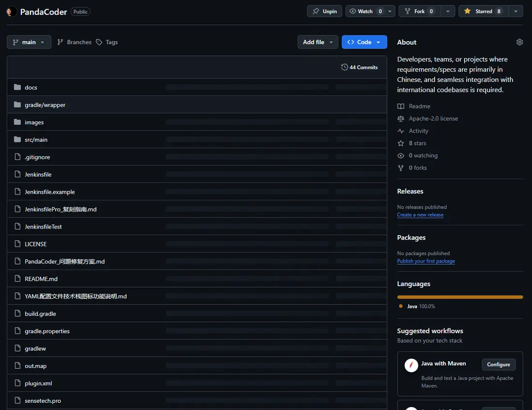Click the LICENSE file icon

[17, 243]
